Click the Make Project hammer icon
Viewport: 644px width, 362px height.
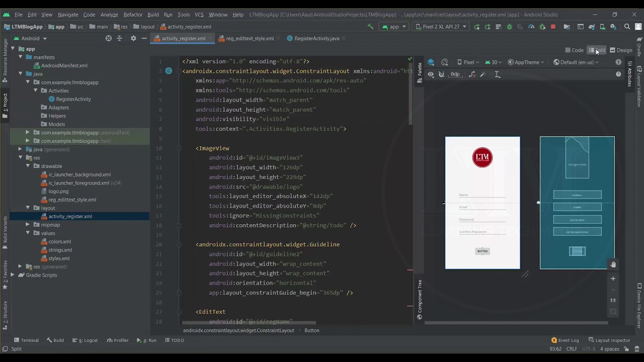371,27
